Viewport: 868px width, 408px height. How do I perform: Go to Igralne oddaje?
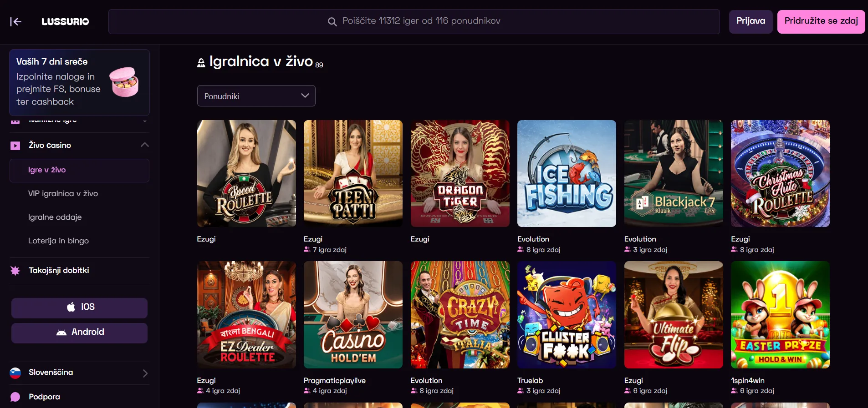[55, 217]
